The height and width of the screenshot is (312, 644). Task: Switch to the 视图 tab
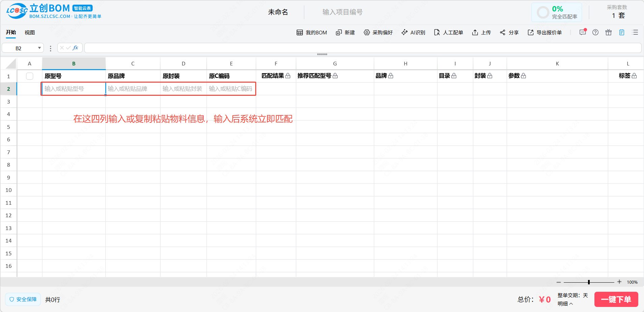tap(30, 32)
